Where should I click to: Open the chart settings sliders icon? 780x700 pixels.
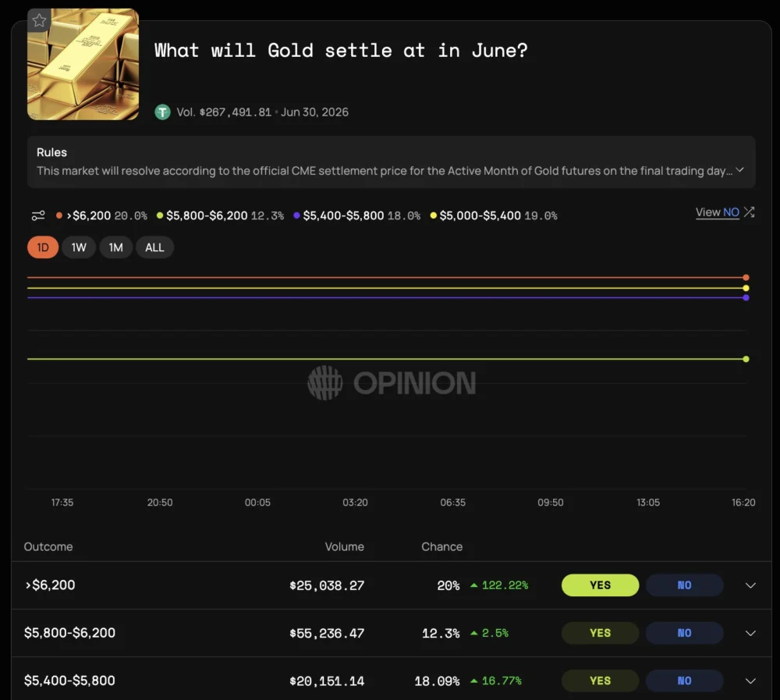point(38,215)
